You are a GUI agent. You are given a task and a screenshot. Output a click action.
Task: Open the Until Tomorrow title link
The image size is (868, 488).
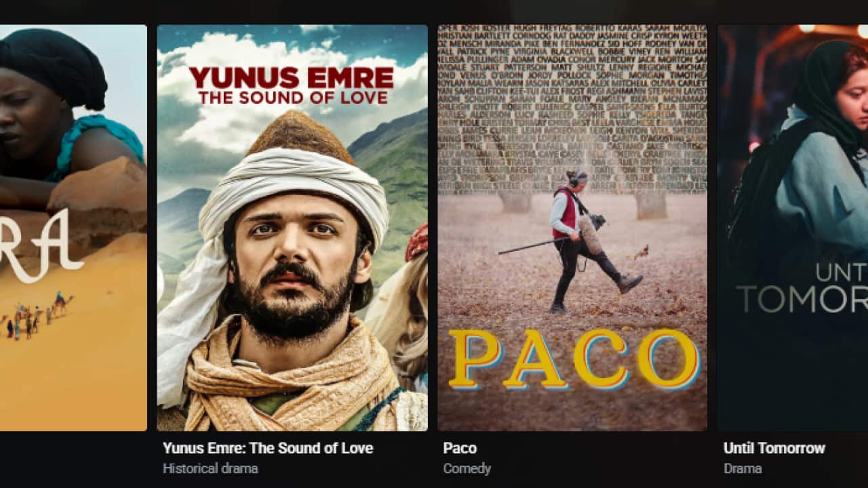coord(774,448)
